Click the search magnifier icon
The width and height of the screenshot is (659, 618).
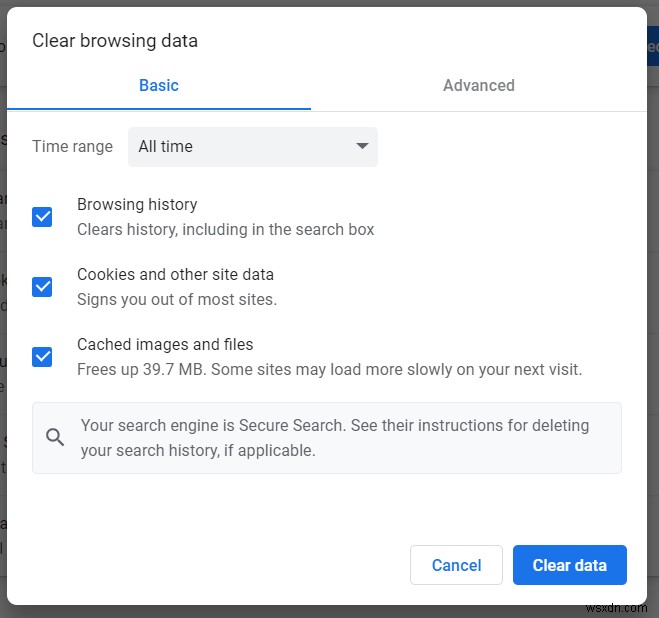[x=55, y=438]
